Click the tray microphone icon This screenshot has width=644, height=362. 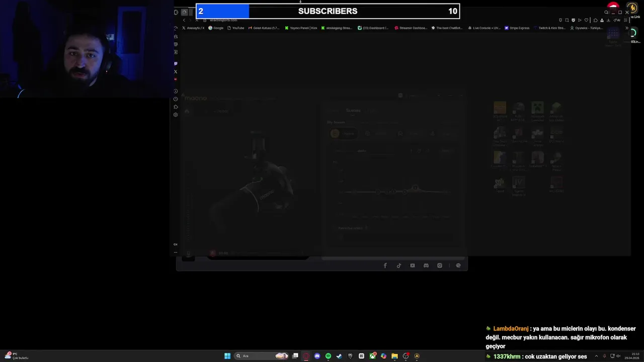(604, 356)
